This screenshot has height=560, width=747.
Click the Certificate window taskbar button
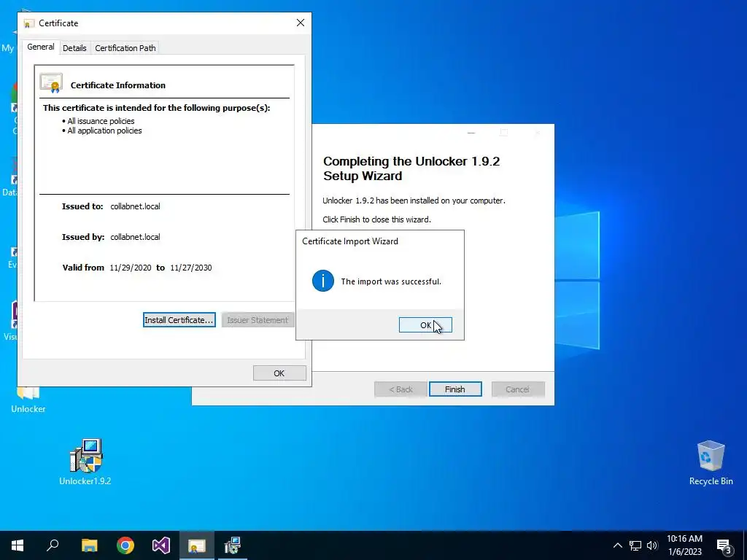(197, 545)
